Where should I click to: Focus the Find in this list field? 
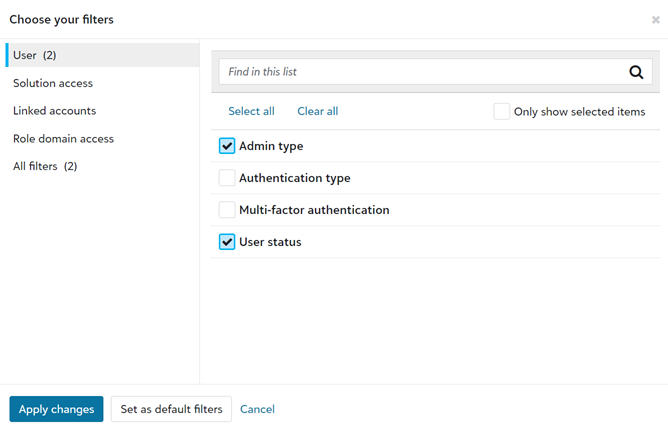420,72
